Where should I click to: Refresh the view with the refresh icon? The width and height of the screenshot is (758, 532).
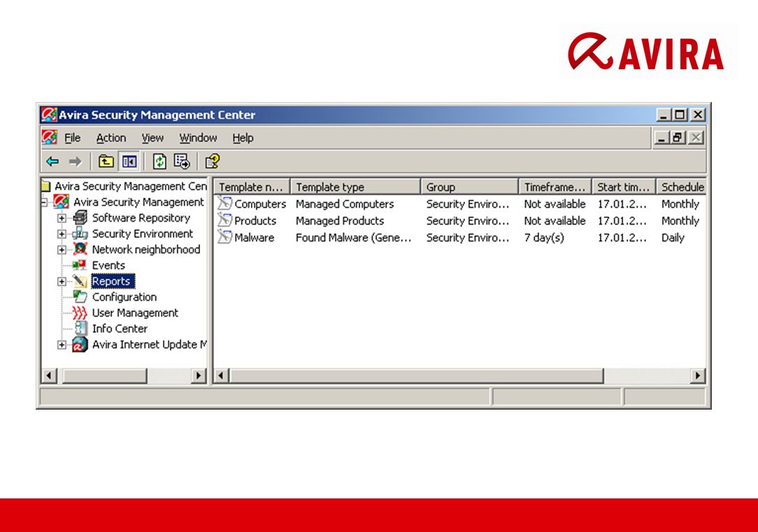(159, 161)
